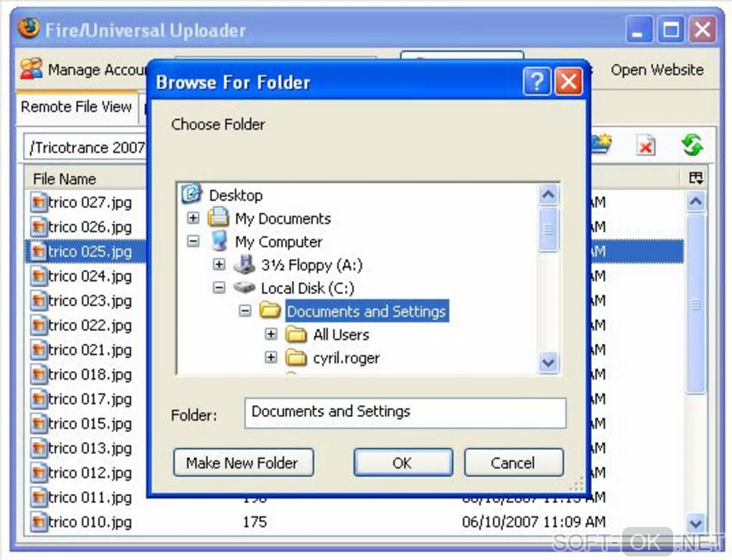Select file trico 012.jpg in list
The height and width of the screenshot is (560, 732).
pos(90,473)
